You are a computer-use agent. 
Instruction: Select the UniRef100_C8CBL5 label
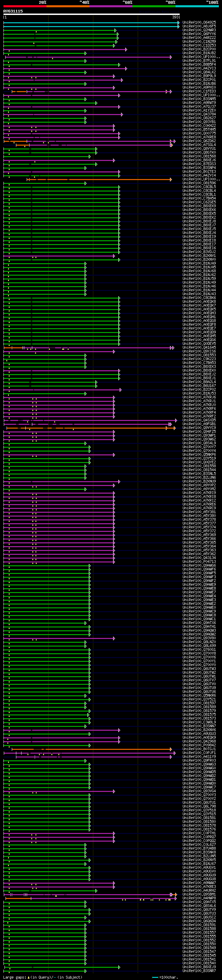tap(199, 187)
